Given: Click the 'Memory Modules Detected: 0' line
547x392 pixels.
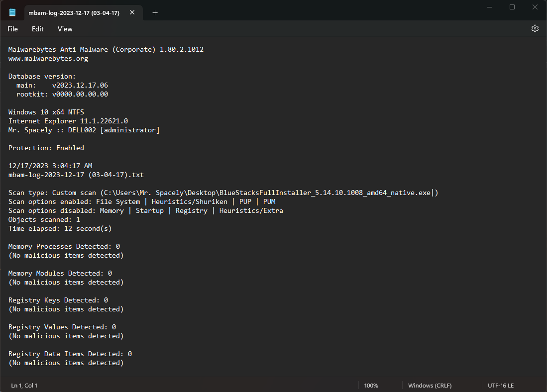Looking at the screenshot, I should tap(60, 274).
